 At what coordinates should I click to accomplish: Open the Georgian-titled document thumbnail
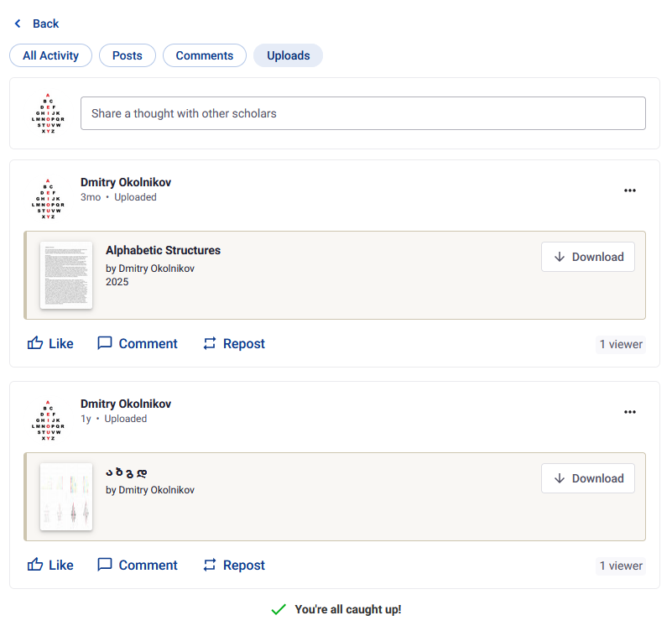66,497
